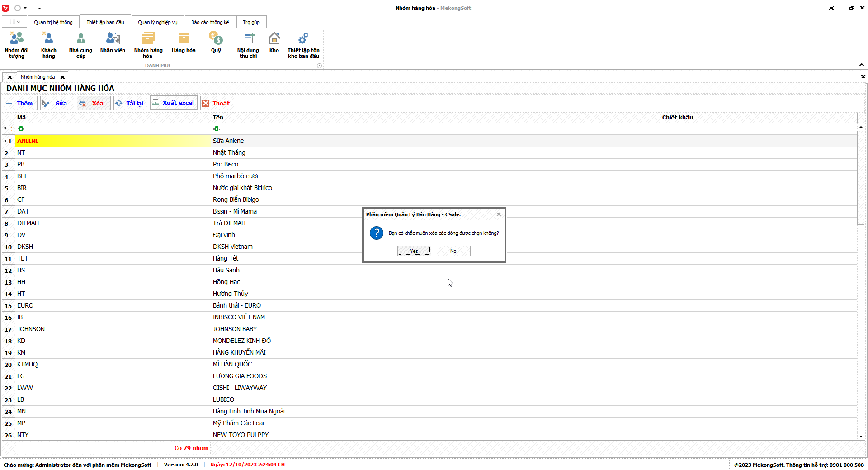Open the Hàng hóa catalog

tap(184, 43)
